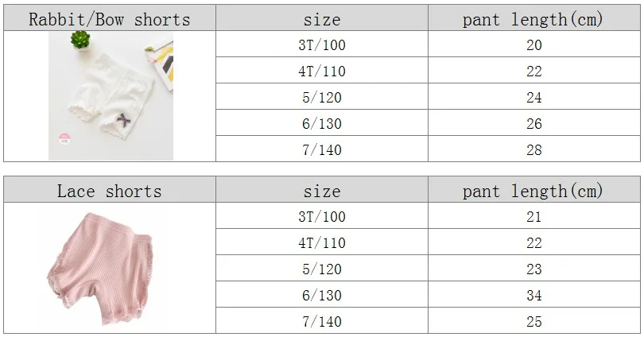The image size is (644, 337).
Task: Click the size header in the Rabbit/Bow table
Action: tap(322, 18)
